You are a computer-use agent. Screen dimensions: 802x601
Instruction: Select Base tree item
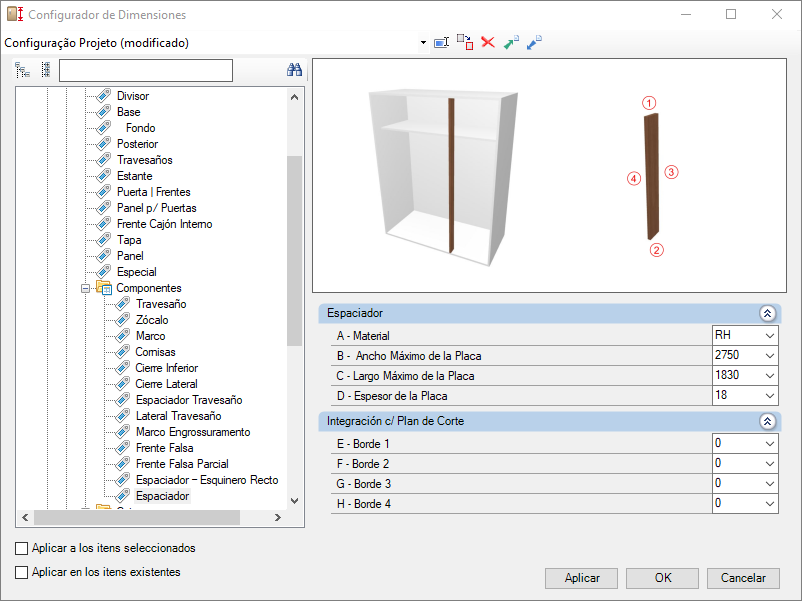point(128,112)
